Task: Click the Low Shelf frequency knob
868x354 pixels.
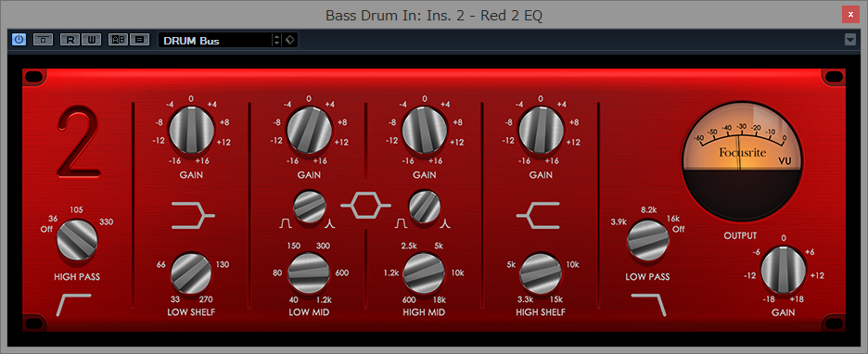Action: pyautogui.click(x=191, y=273)
